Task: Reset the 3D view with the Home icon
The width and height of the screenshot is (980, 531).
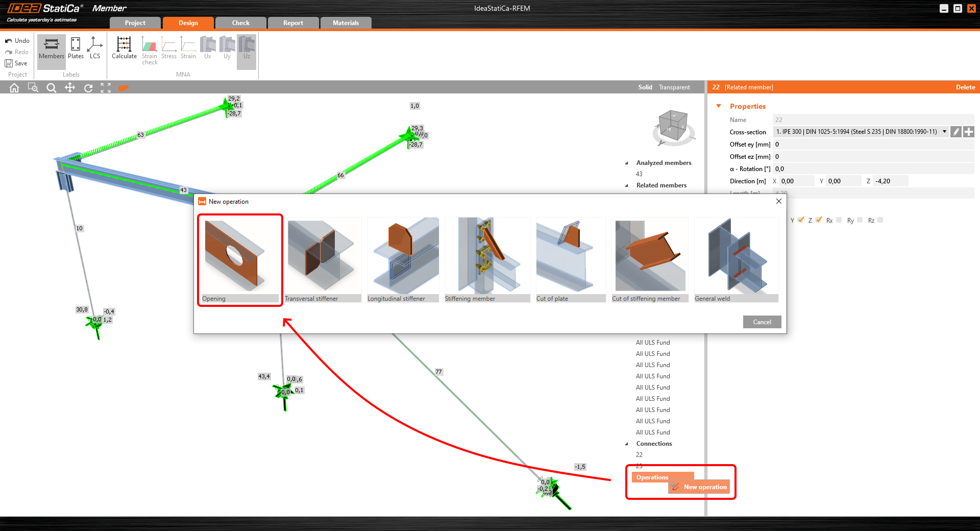Action: click(x=14, y=88)
